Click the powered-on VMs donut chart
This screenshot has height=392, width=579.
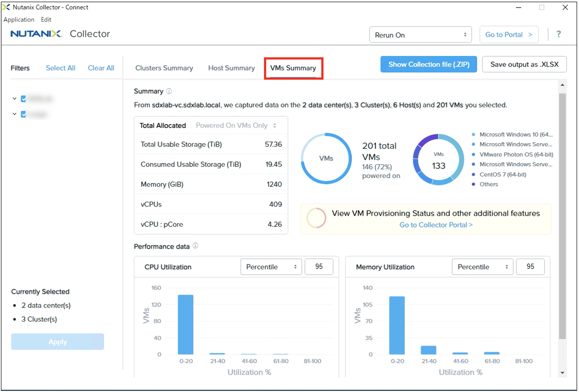[x=326, y=159]
